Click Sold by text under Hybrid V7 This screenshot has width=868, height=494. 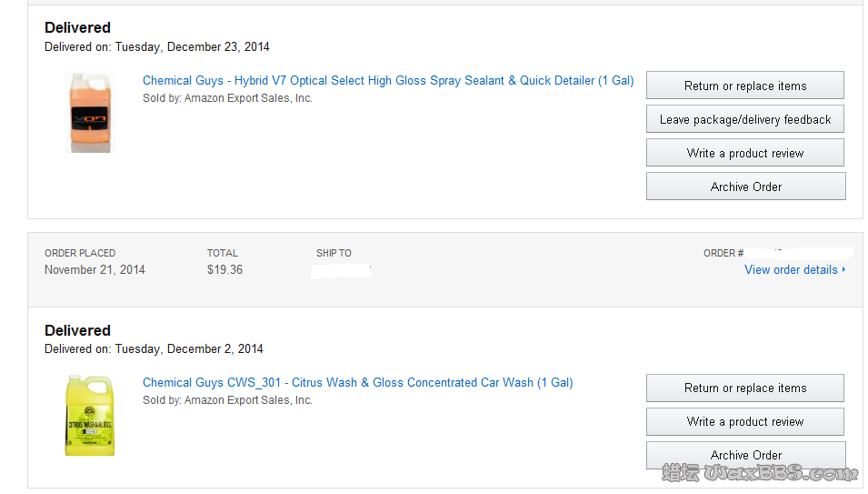tap(227, 98)
